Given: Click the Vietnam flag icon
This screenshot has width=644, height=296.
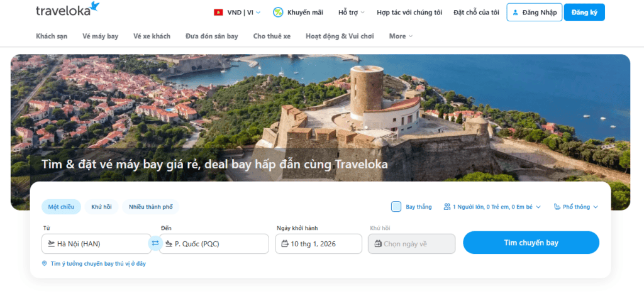Looking at the screenshot, I should [x=218, y=13].
